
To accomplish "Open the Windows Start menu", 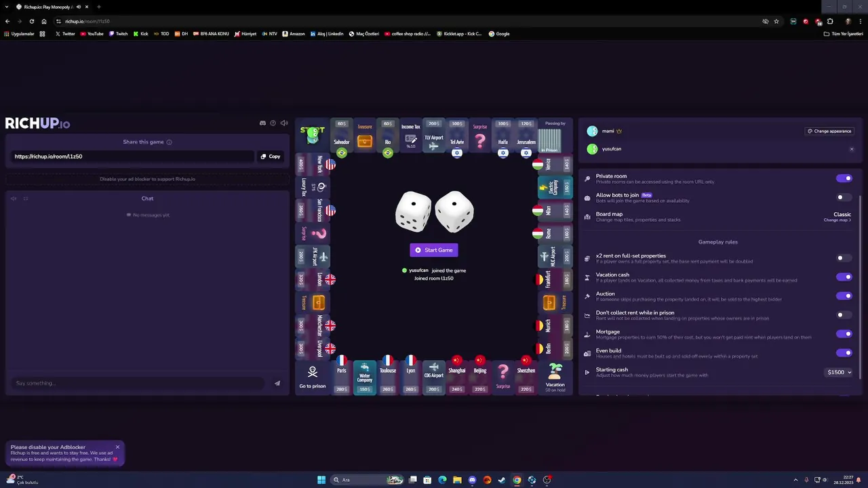I will (321, 480).
